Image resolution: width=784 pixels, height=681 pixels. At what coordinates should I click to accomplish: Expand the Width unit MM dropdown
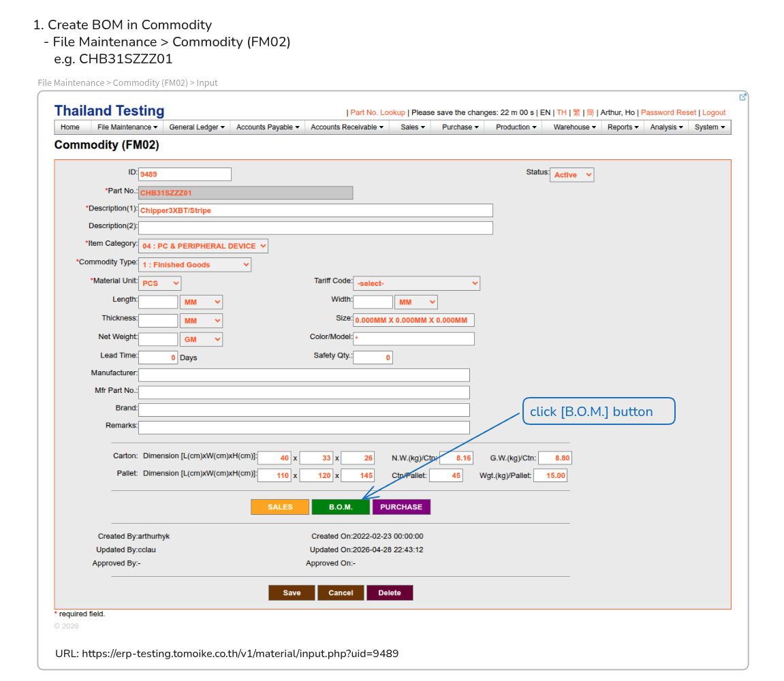[x=416, y=302]
